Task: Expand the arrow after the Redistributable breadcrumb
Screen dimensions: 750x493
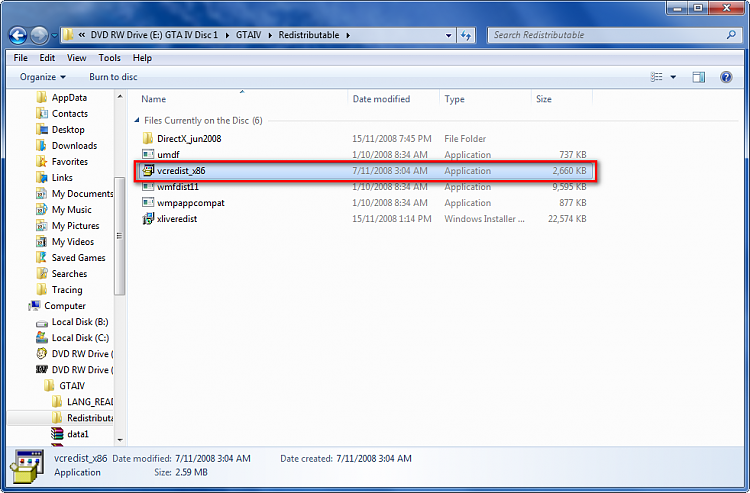Action: 348,35
